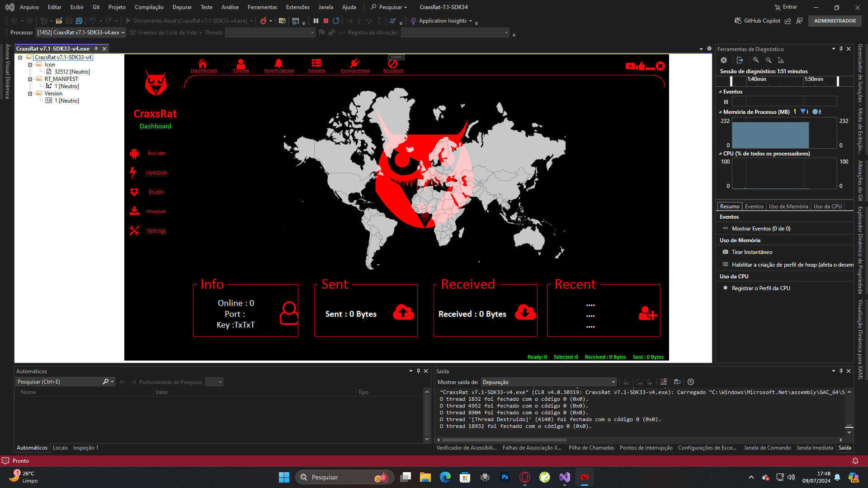
Task: Switch to Uso de Memória tab
Action: tap(788, 206)
